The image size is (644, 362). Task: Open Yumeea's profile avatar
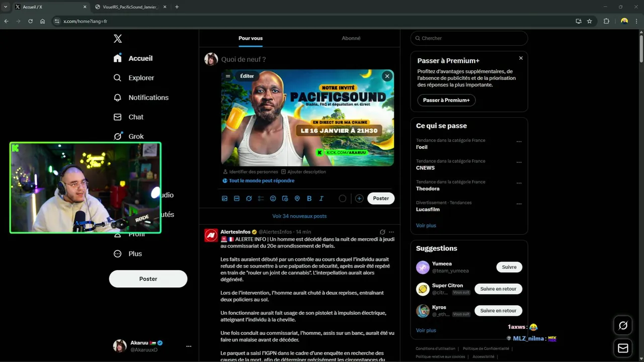click(423, 267)
